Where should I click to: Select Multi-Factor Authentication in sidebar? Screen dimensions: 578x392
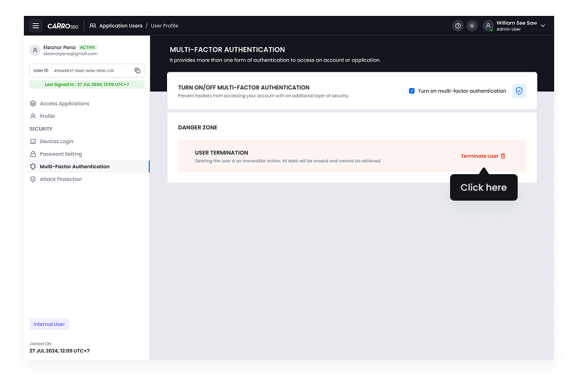tap(73, 166)
